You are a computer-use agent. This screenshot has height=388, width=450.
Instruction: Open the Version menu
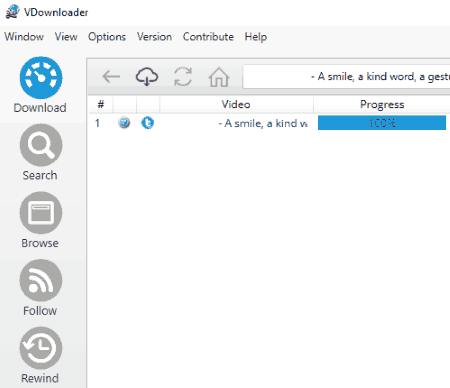[x=154, y=37]
